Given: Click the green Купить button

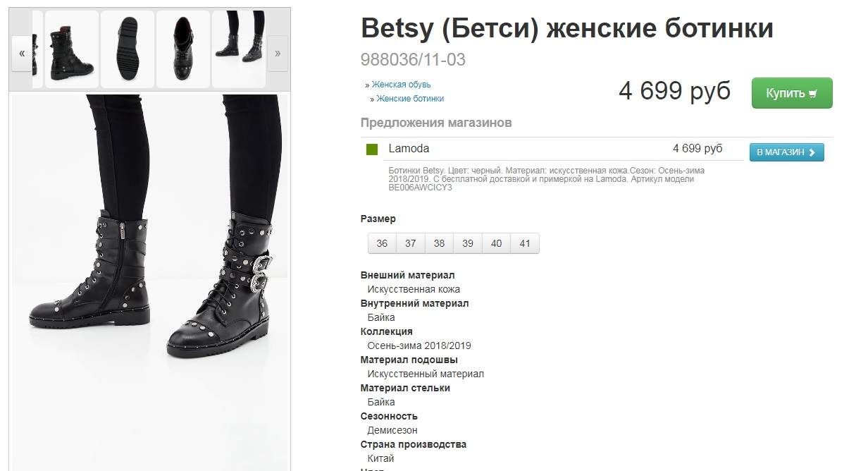Looking at the screenshot, I should (792, 93).
